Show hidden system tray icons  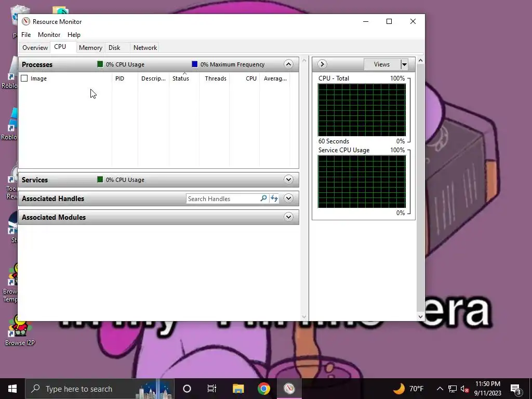(440, 389)
